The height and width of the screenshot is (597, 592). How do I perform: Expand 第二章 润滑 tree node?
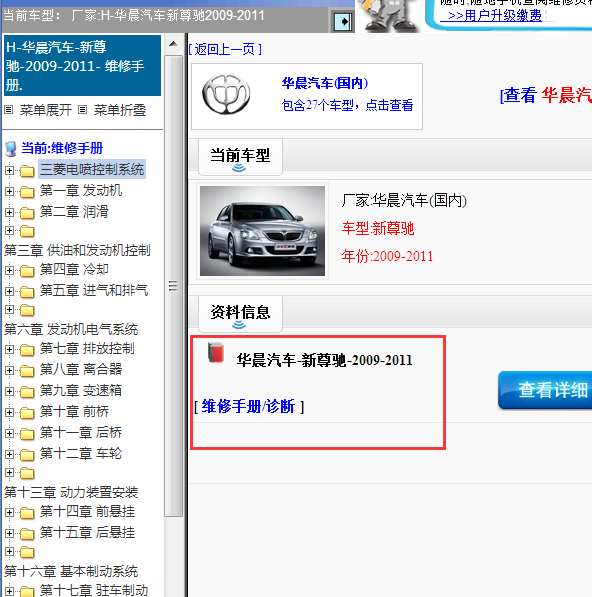pyautogui.click(x=10, y=212)
